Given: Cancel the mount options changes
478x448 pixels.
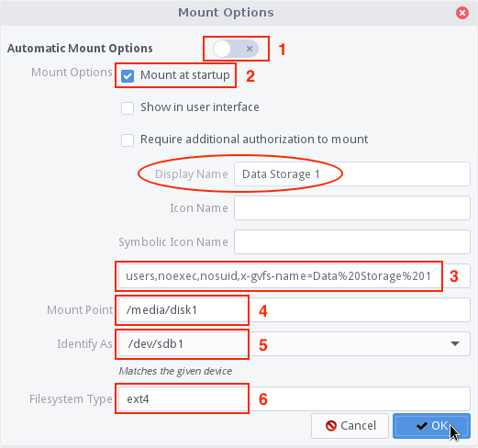Looking at the screenshot, I should click(x=350, y=426).
